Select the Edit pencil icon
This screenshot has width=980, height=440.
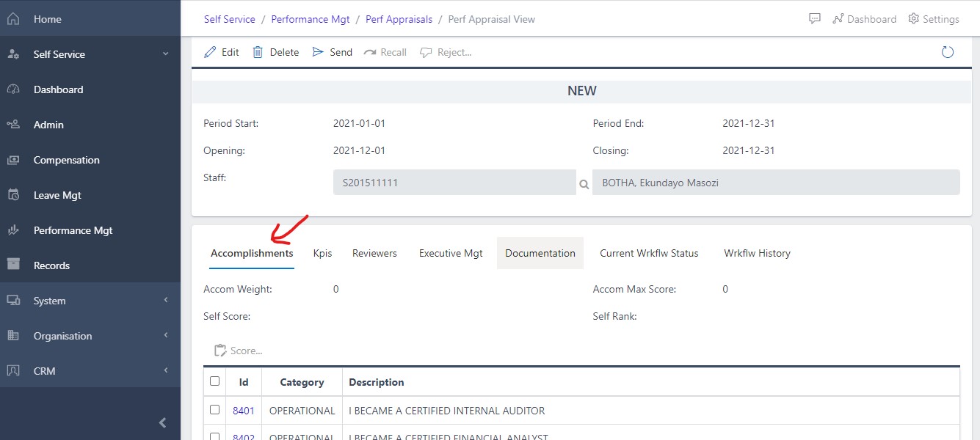click(213, 51)
